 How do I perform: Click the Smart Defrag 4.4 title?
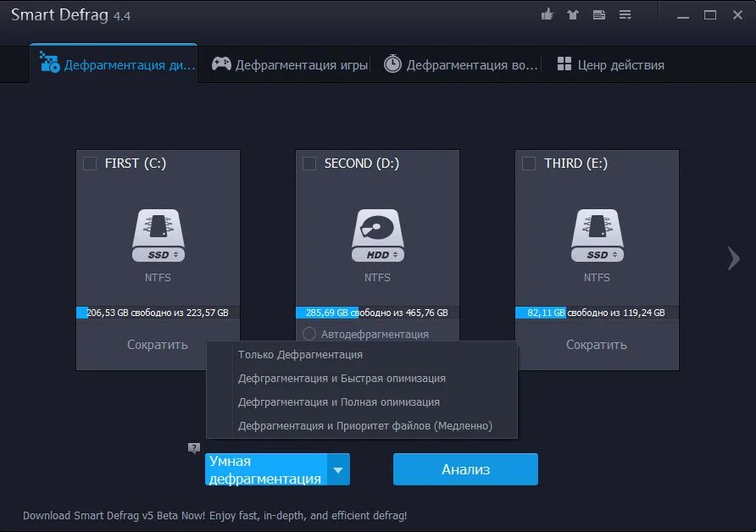[70, 15]
